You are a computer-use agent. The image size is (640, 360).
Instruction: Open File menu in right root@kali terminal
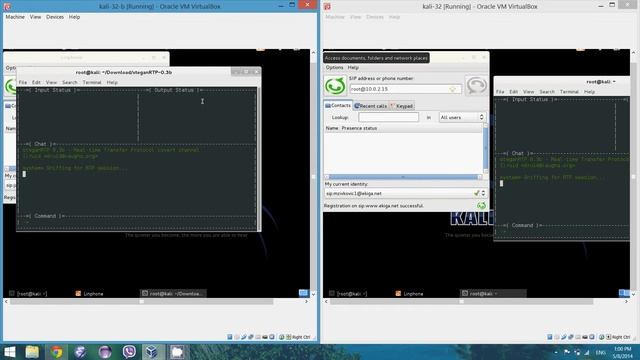500,92
